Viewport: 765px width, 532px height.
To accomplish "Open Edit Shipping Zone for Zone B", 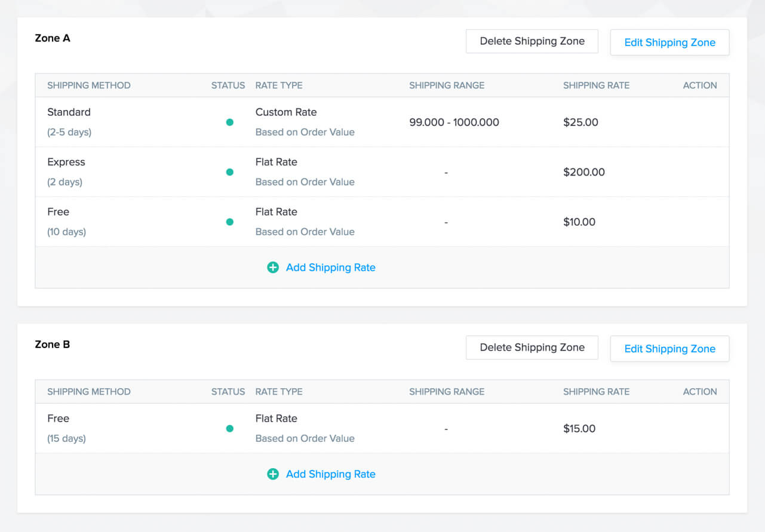I will tap(669, 349).
